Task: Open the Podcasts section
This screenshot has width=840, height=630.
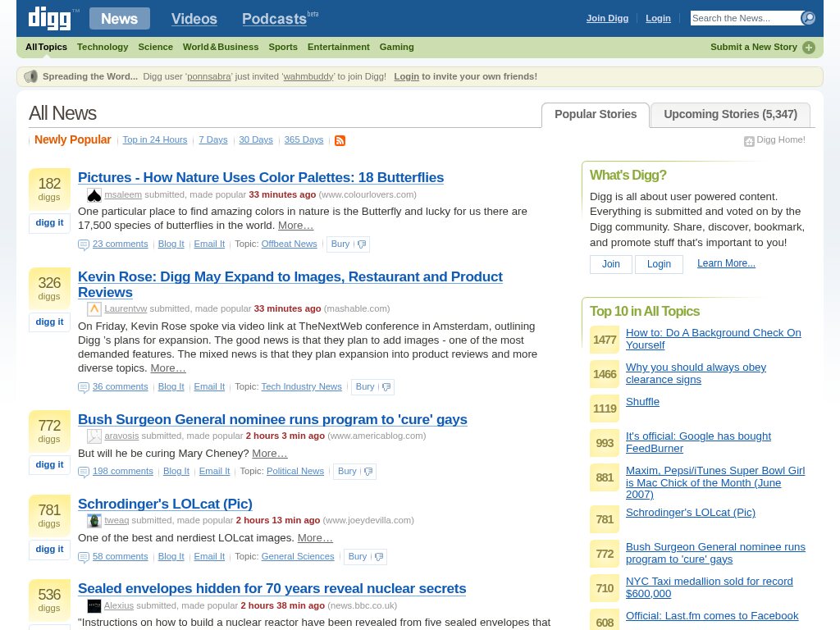Action: [274, 19]
